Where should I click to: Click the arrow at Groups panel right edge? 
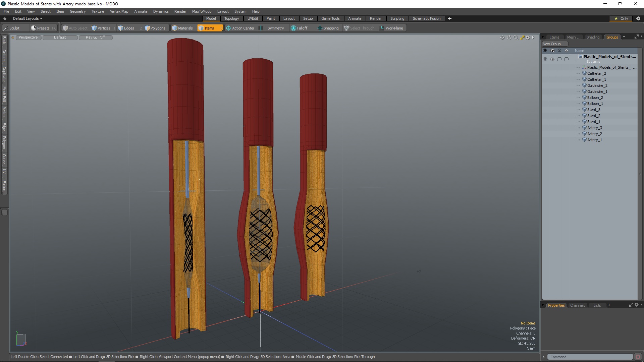[641, 37]
